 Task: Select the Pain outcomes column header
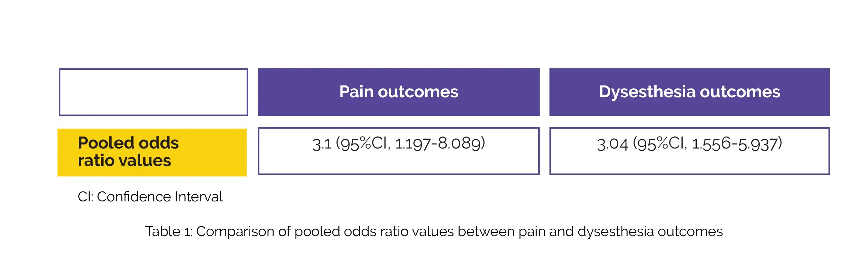pyautogui.click(x=399, y=92)
